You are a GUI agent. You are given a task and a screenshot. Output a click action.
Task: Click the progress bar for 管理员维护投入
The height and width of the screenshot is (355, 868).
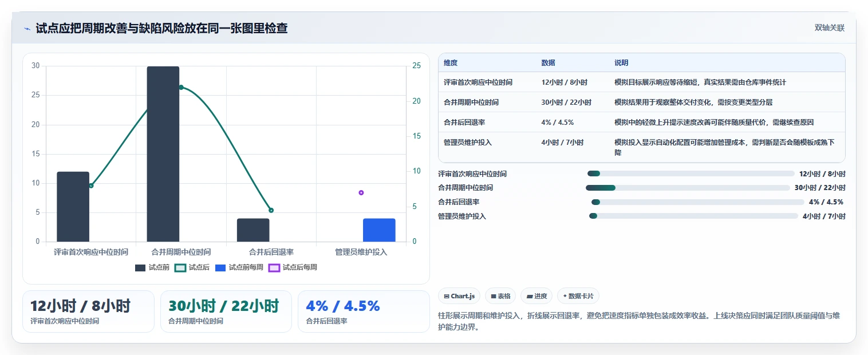point(693,216)
